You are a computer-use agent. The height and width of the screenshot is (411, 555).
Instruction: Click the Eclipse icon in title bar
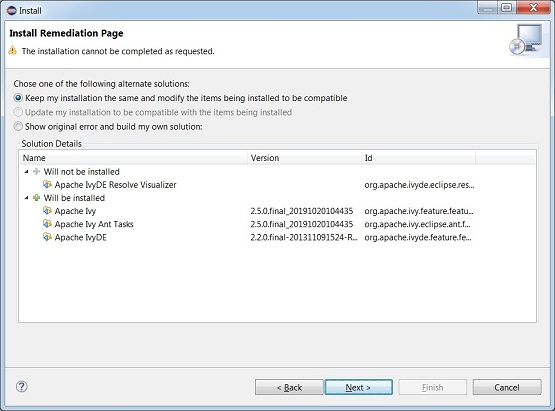(x=12, y=11)
